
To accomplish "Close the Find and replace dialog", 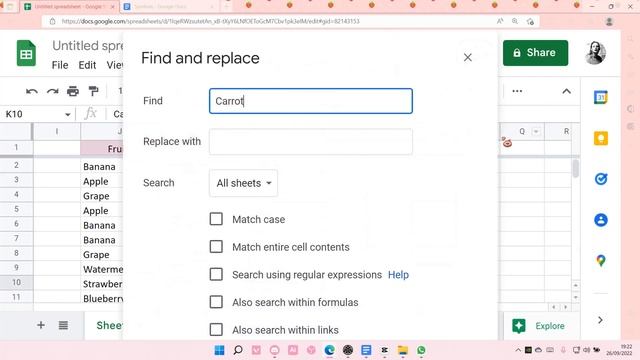I will 468,58.
